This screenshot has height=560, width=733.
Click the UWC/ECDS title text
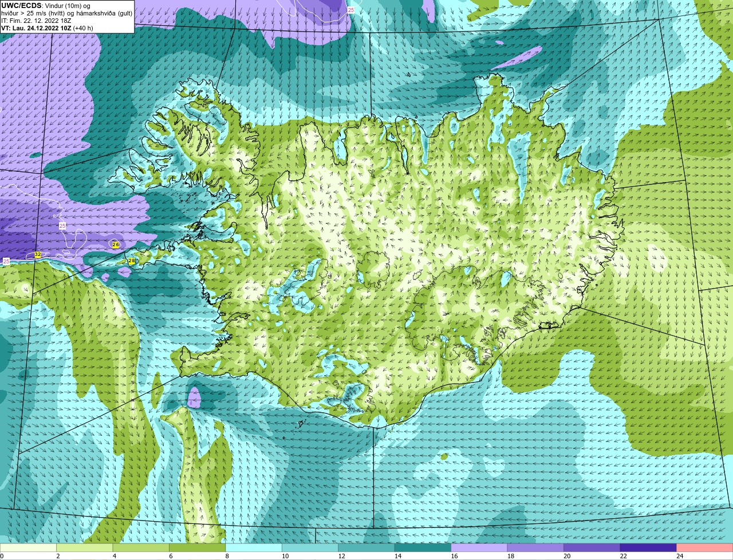tap(21, 6)
